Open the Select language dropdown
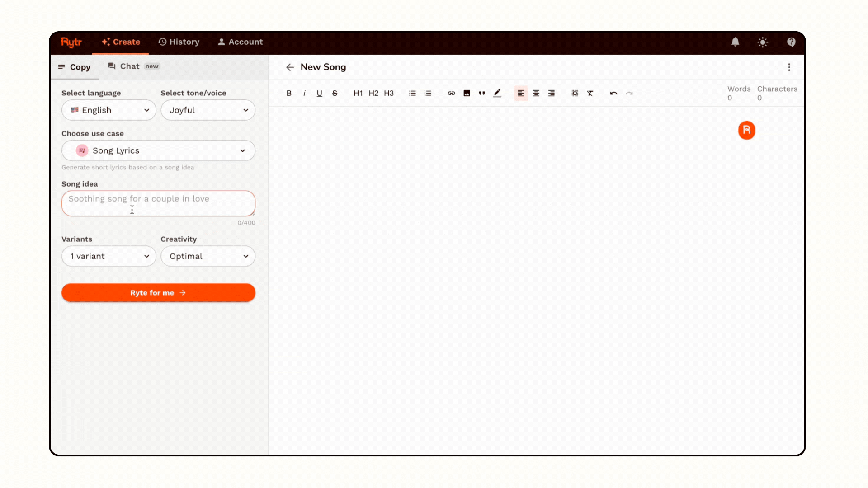The image size is (868, 488). [x=108, y=110]
